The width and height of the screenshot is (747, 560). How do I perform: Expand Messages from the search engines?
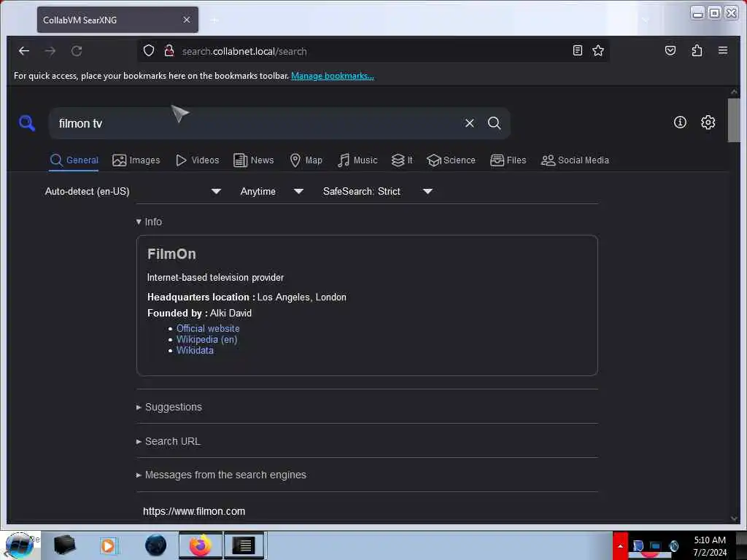pyautogui.click(x=221, y=475)
